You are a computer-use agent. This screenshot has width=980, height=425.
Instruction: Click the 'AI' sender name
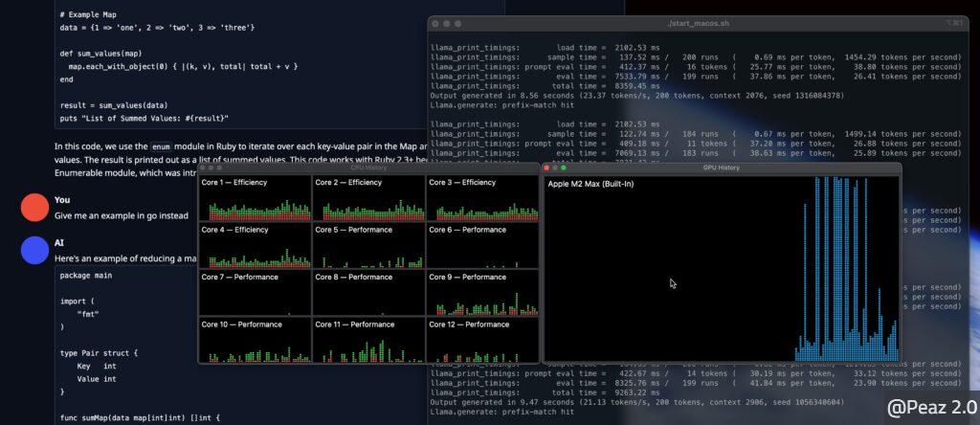point(58,242)
